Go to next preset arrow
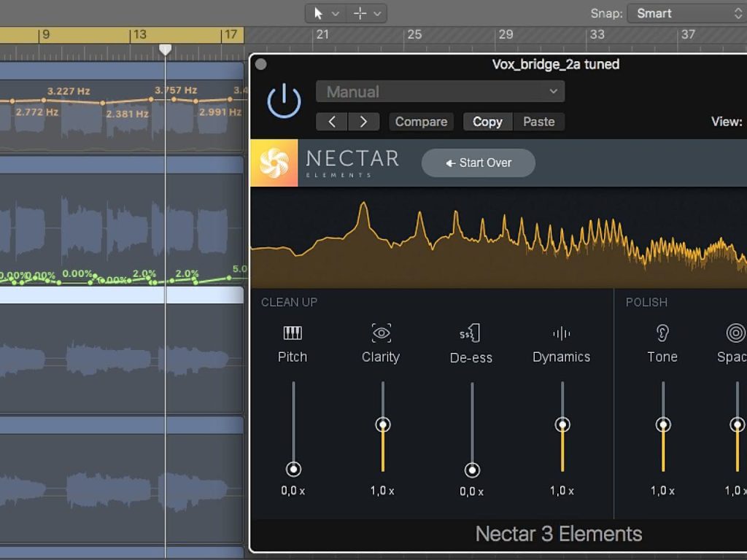The width and height of the screenshot is (747, 560). pyautogui.click(x=364, y=122)
